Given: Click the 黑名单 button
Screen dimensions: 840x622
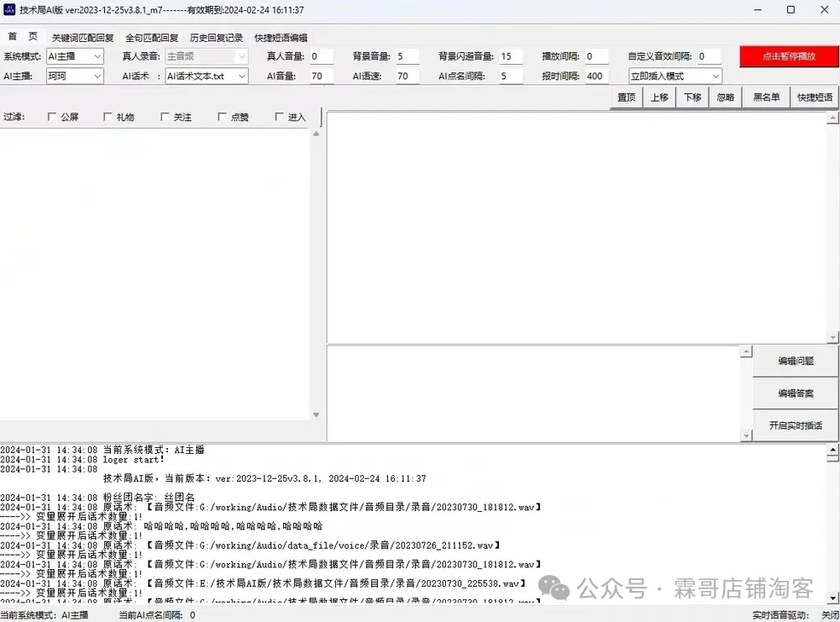Looking at the screenshot, I should pyautogui.click(x=766, y=98).
